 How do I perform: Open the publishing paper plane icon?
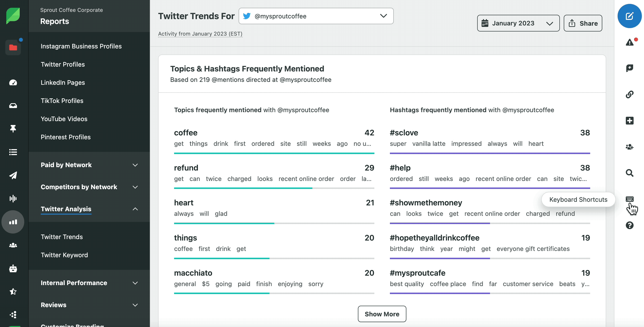coord(13,175)
